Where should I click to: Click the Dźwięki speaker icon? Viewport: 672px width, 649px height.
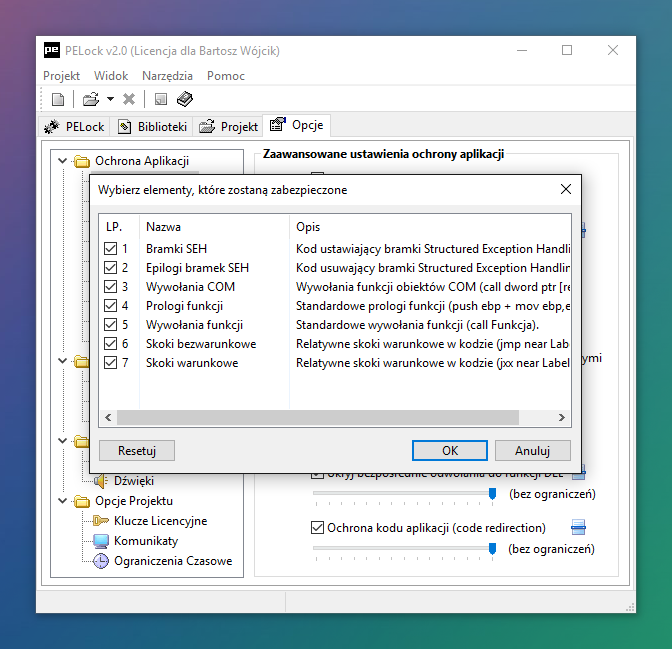101,481
